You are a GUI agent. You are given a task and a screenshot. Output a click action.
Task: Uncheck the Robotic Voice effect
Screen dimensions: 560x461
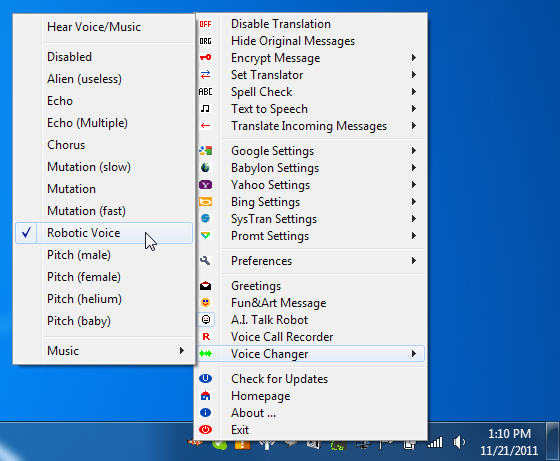(104, 233)
